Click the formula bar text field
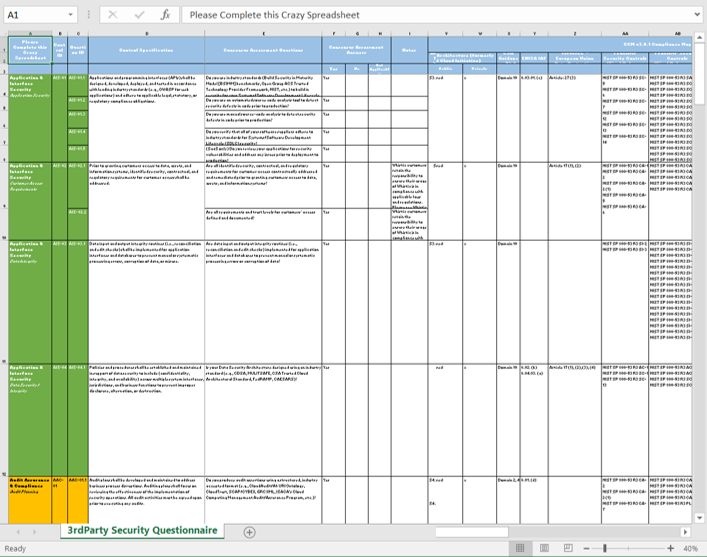707x557 pixels. (437, 15)
